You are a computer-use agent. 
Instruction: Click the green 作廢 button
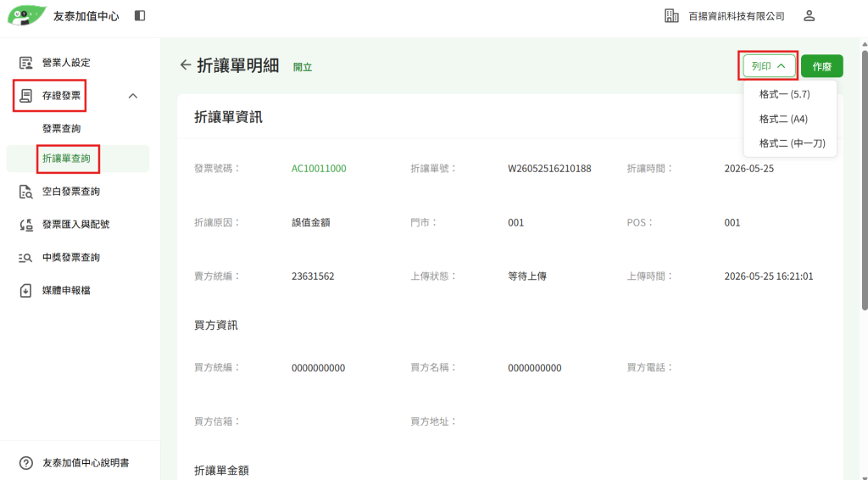pyautogui.click(x=821, y=66)
